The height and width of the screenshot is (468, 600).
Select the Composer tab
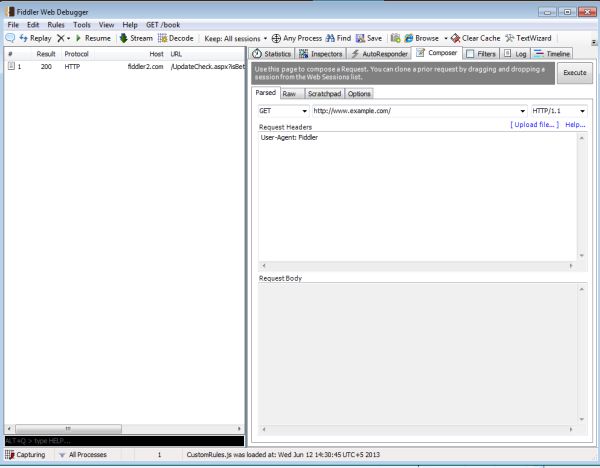(437, 53)
